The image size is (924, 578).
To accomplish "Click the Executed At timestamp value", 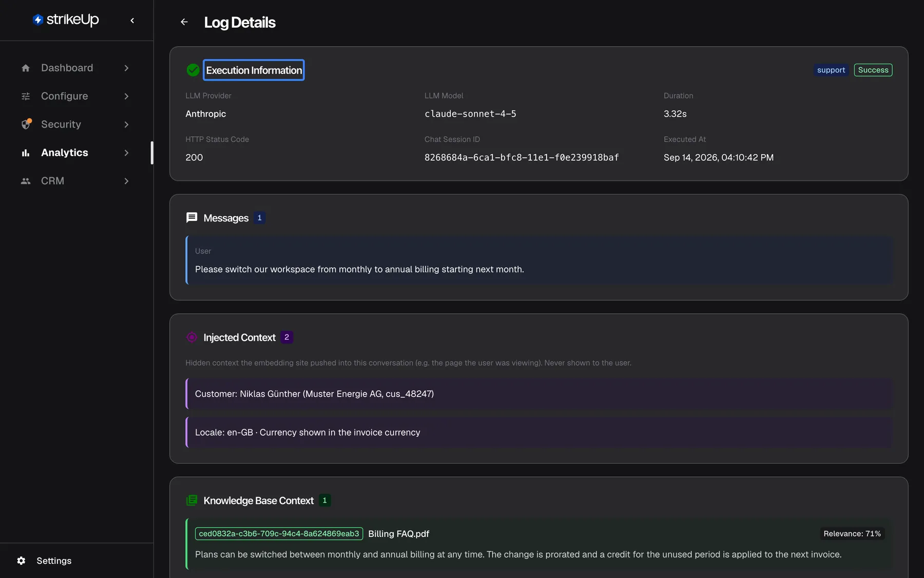I will [719, 158].
